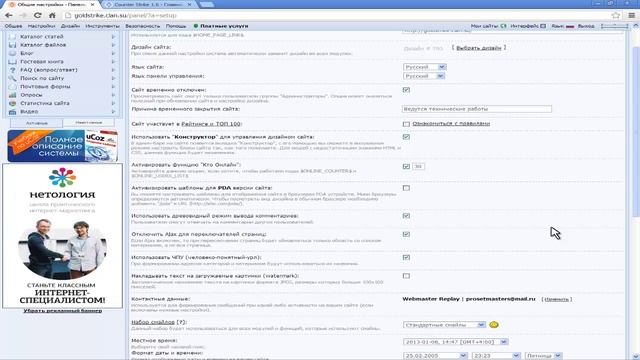Go back with the browser back arrow
This screenshot has height=360, width=640.
click(x=9, y=15)
